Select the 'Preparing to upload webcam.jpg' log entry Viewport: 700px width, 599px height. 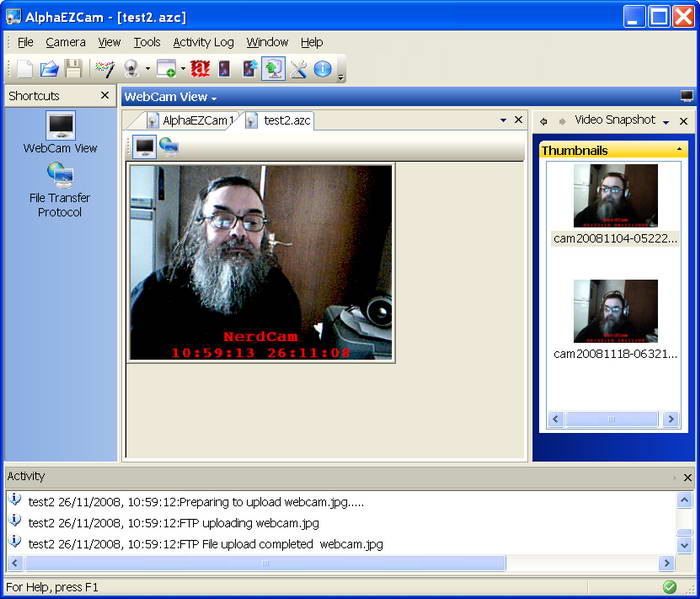pos(196,502)
